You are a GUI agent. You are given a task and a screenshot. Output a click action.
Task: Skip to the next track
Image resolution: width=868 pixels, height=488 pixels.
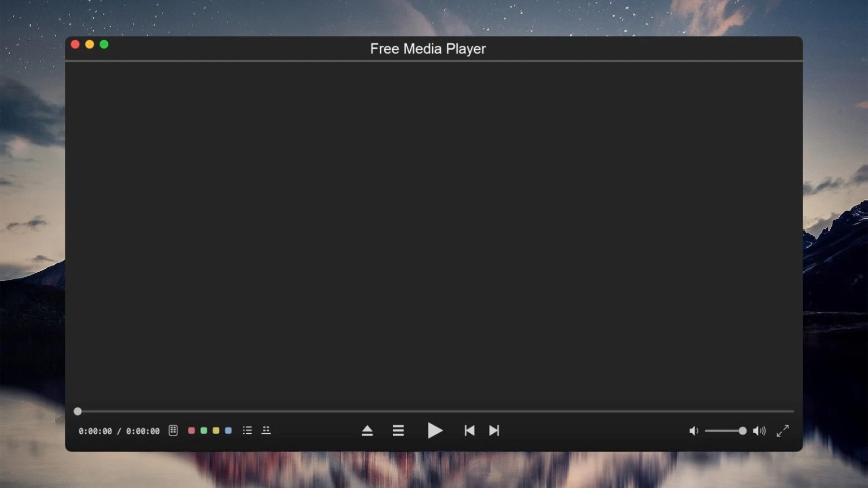click(493, 430)
